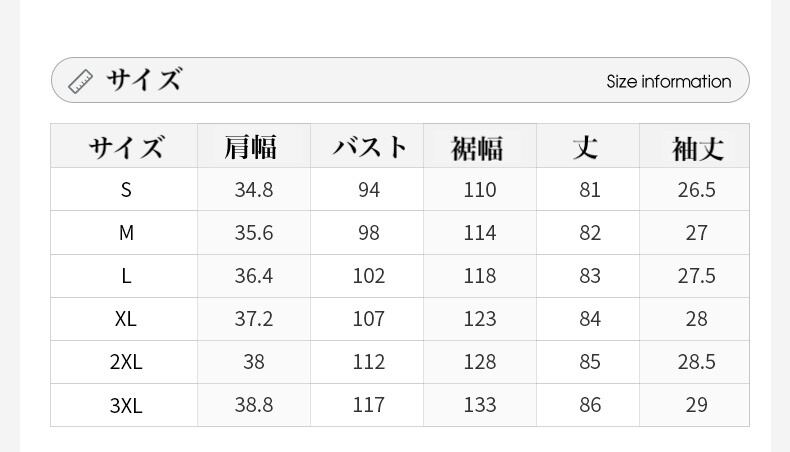The image size is (790, 452).
Task: Click the ruler icon beside サイズ
Action: coord(80,81)
